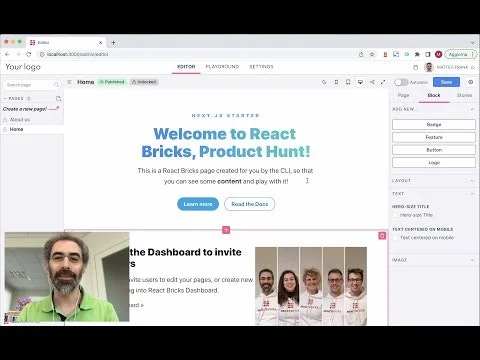Viewport: 480px width, 360px height.
Task: Click the browser address bar URL
Action: tap(77, 54)
